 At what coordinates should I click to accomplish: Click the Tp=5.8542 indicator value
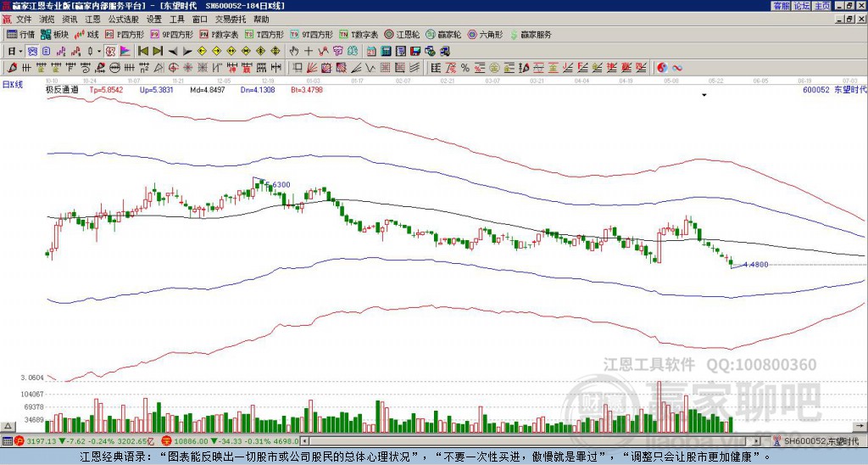106,89
